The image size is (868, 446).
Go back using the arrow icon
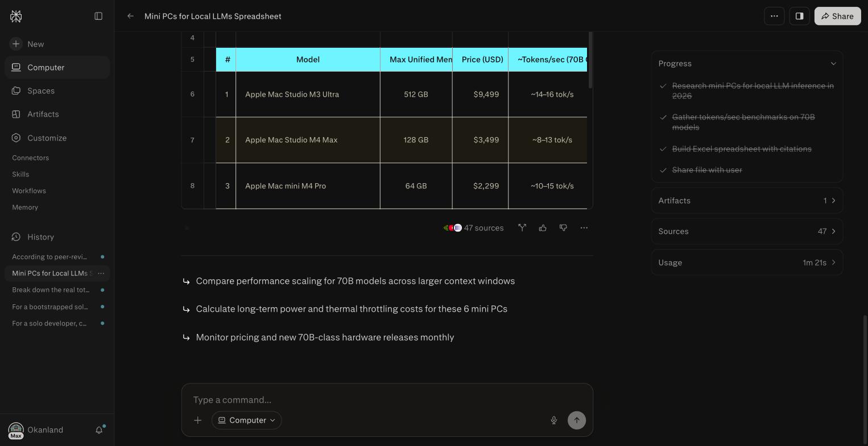130,16
